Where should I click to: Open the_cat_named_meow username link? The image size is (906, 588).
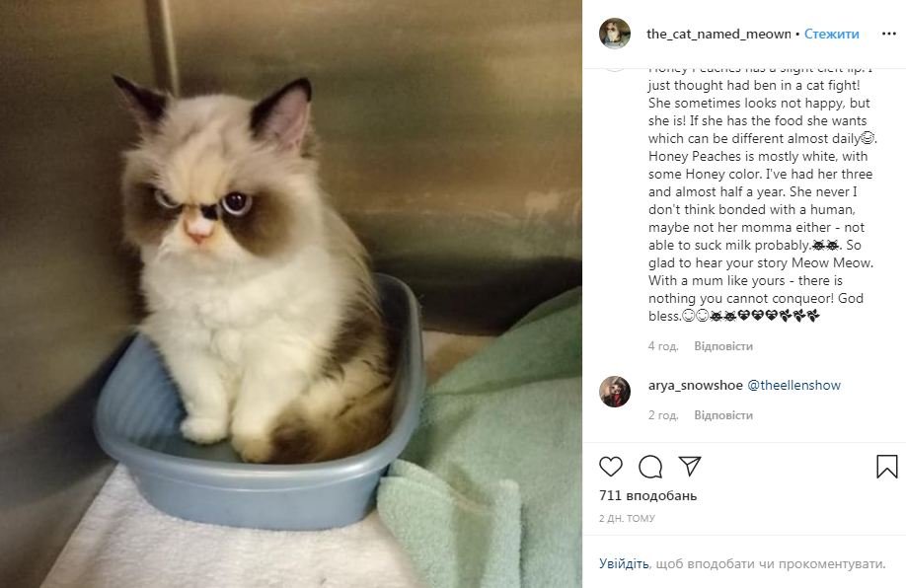coord(718,35)
